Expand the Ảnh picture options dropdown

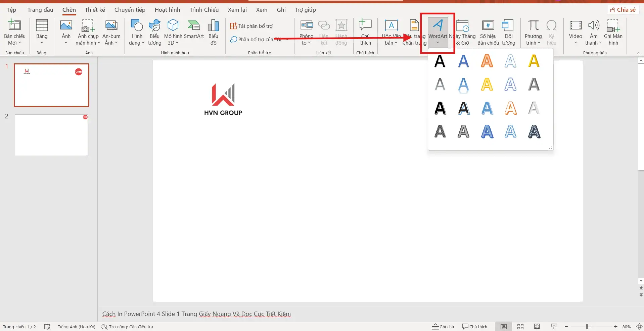click(66, 43)
